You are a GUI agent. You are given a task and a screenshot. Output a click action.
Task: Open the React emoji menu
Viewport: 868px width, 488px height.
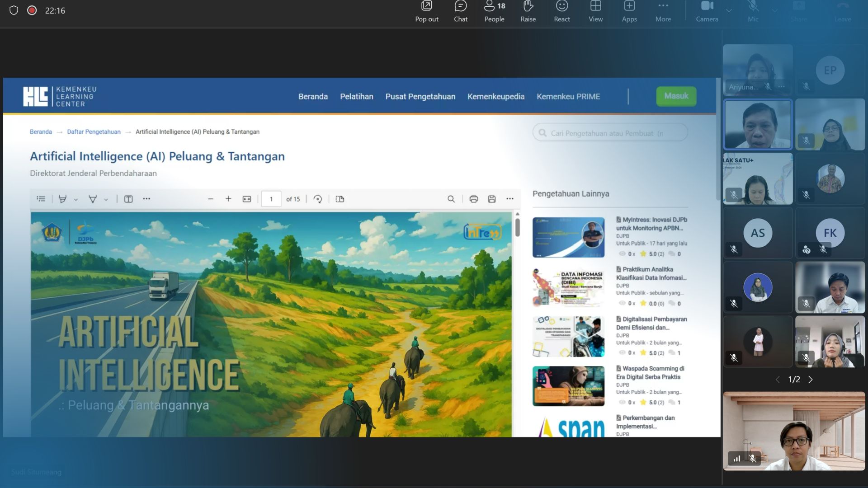(x=561, y=11)
